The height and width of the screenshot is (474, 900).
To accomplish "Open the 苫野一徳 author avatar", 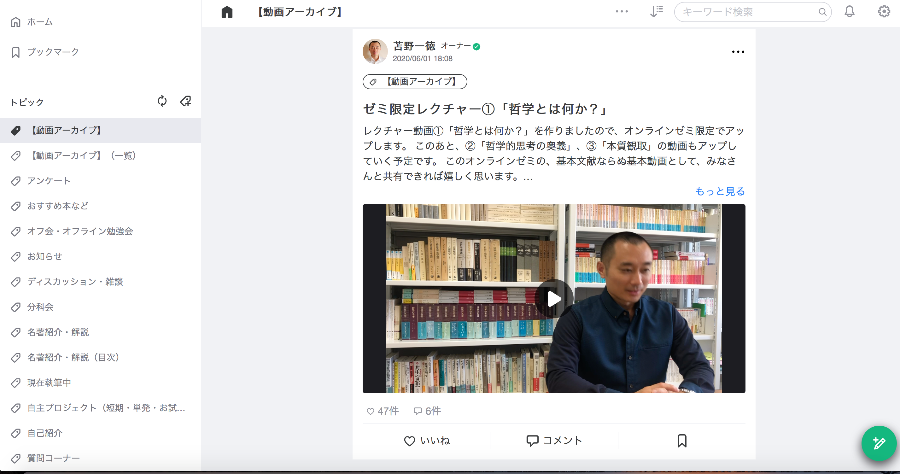I will click(375, 51).
